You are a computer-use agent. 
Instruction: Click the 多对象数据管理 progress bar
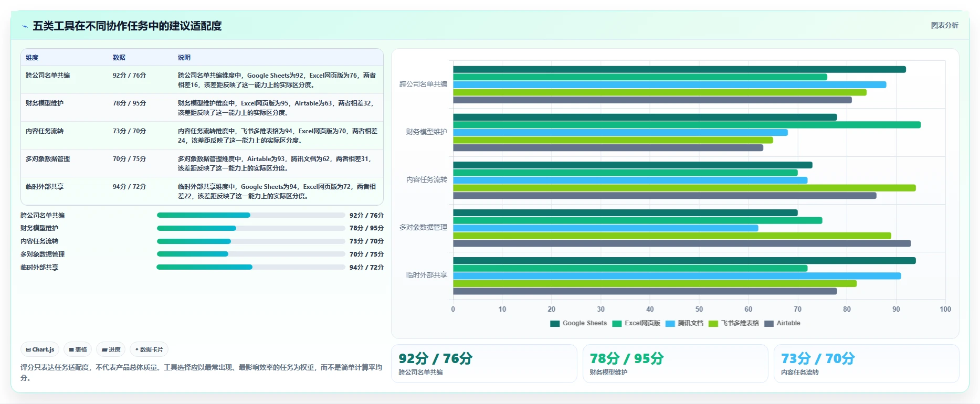coord(251,254)
